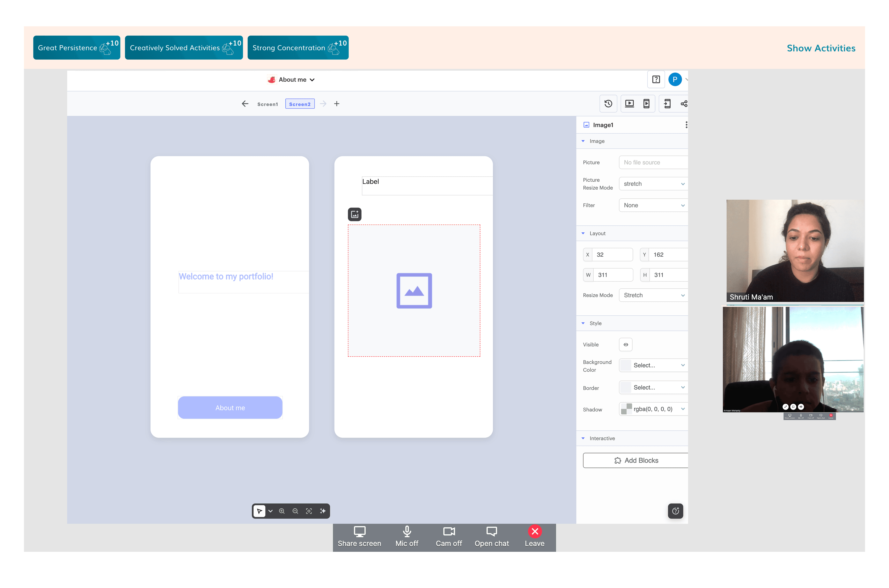This screenshot has width=889, height=588.
Task: Open the About me project menu
Action: 293,79
